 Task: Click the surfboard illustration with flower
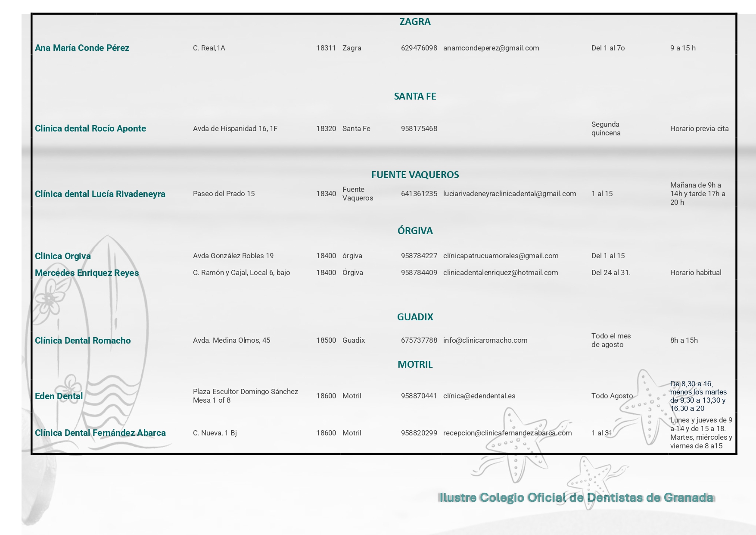point(90,341)
